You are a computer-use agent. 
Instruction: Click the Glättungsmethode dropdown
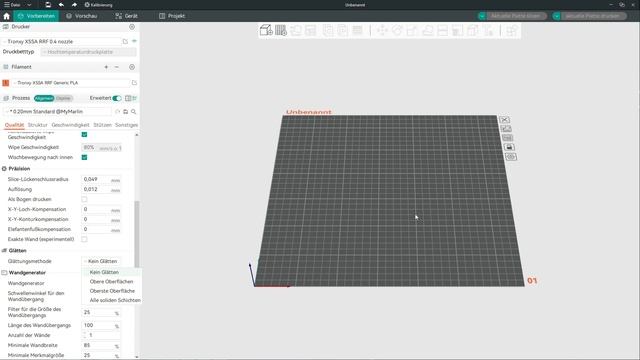(x=102, y=261)
